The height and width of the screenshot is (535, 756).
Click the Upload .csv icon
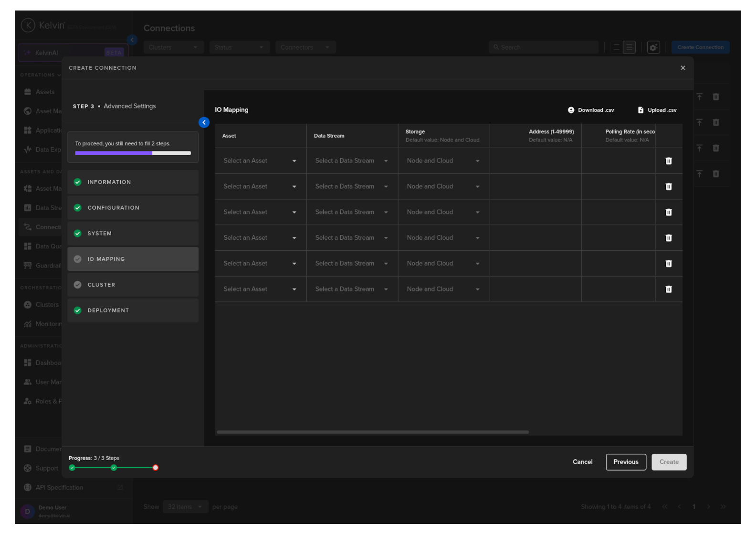pos(640,110)
